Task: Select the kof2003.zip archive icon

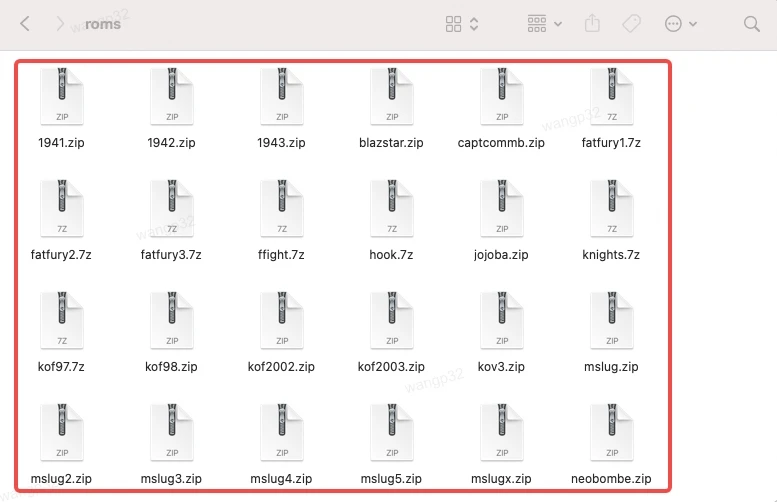Action: pyautogui.click(x=392, y=320)
